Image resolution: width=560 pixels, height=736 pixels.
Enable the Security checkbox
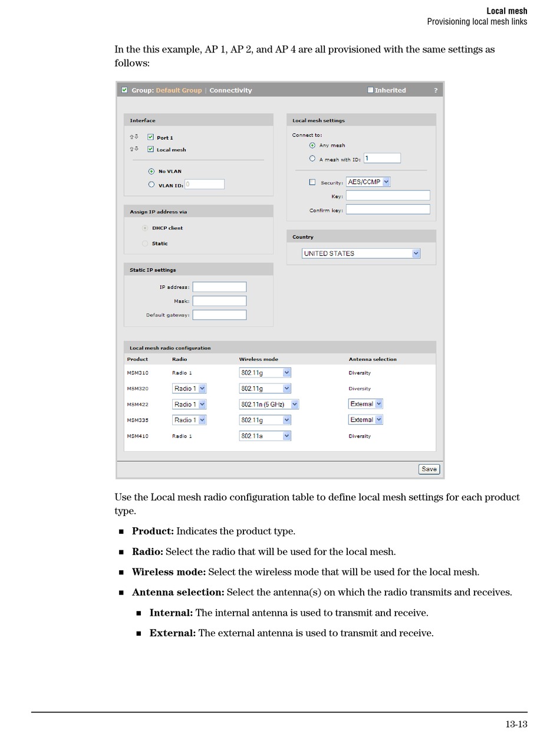click(312, 182)
